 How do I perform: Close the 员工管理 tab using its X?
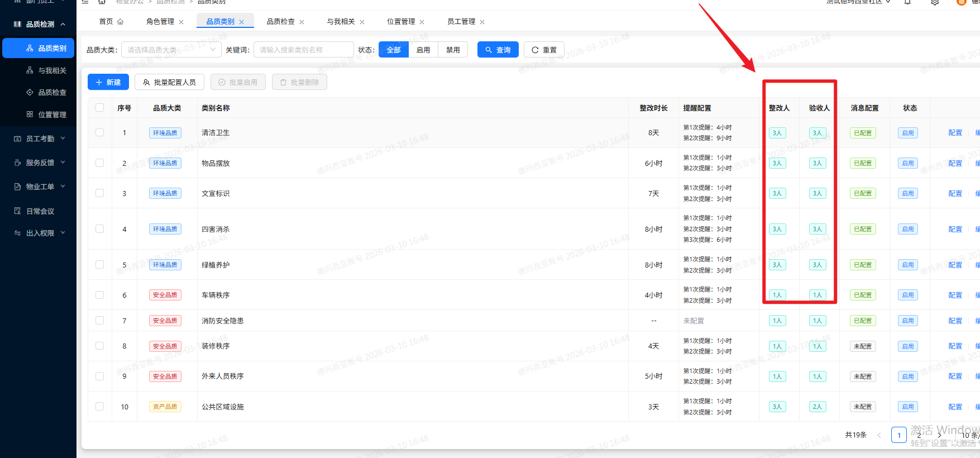pos(482,22)
